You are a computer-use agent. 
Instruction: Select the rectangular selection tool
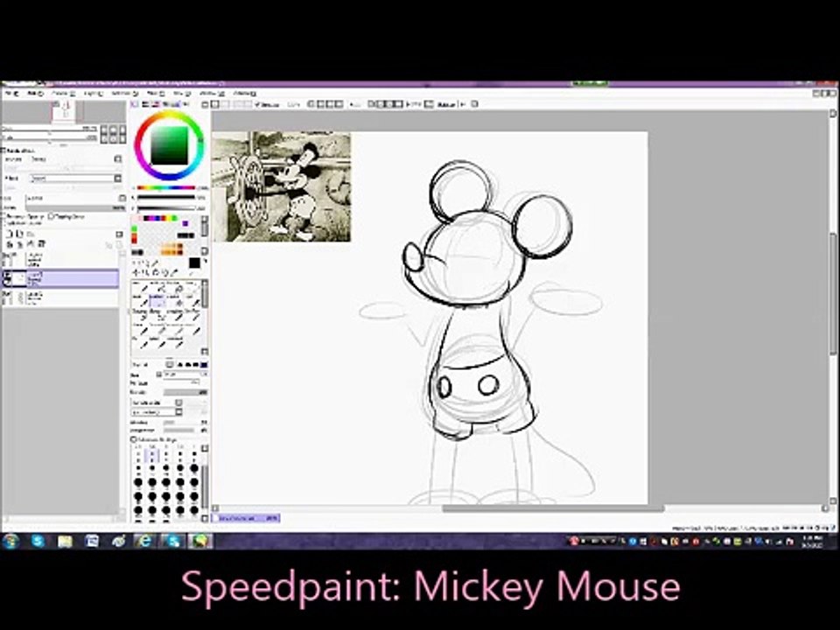tap(135, 263)
